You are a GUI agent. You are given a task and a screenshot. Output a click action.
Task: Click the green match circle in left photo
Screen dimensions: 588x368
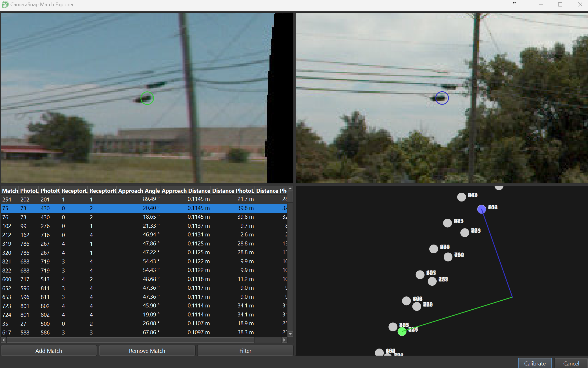pos(147,98)
